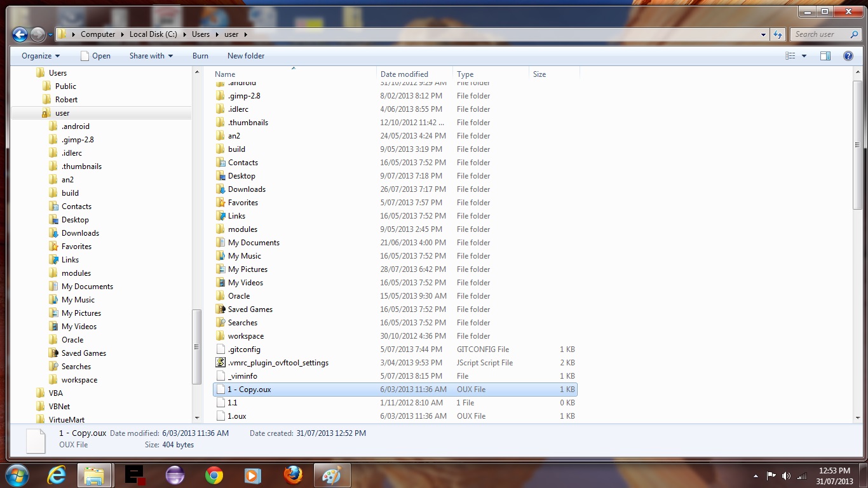
Task: Click the Burn toolbar command
Action: tap(200, 56)
